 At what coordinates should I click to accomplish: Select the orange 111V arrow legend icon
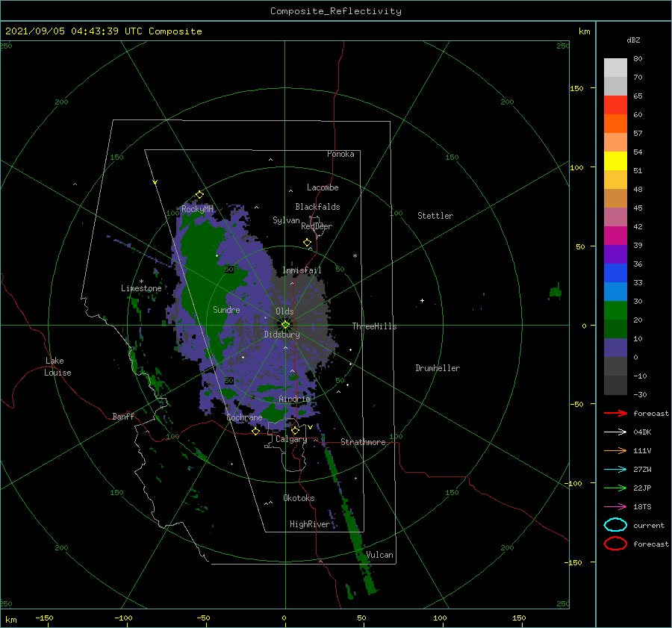(x=615, y=450)
